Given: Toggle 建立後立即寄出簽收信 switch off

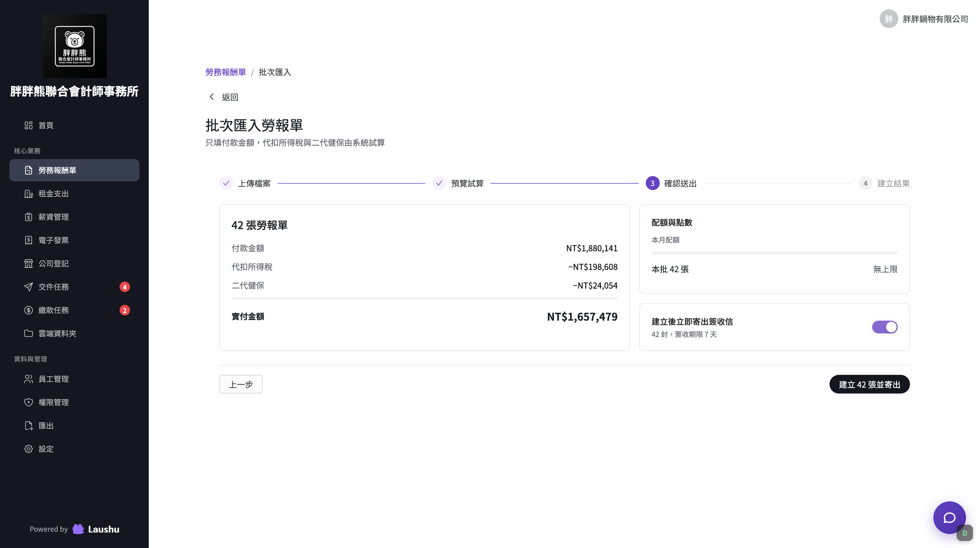Looking at the screenshot, I should pyautogui.click(x=885, y=327).
